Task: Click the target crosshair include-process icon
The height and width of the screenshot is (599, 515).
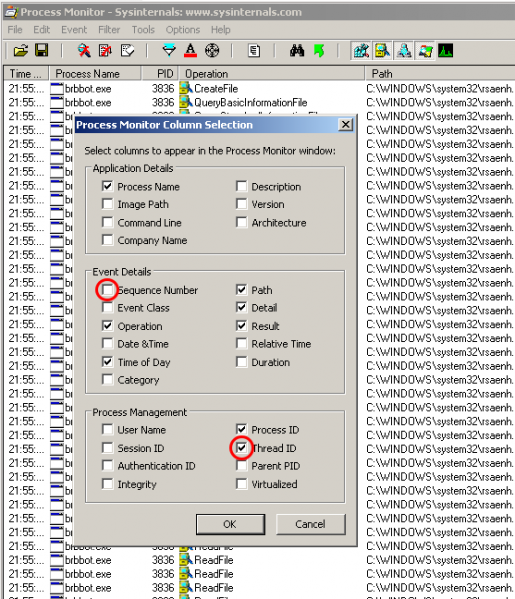Action: [212, 50]
